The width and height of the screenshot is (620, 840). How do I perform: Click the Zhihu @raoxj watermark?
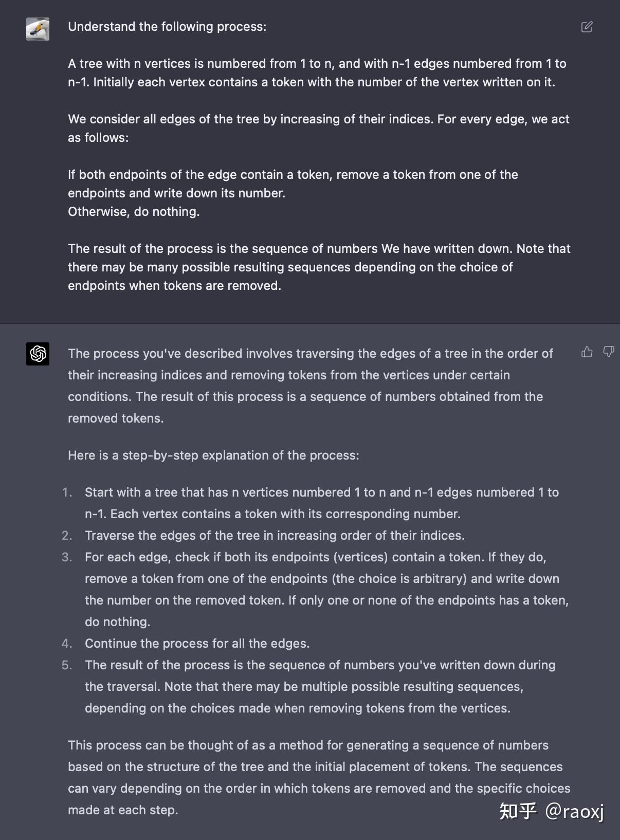pos(551,811)
